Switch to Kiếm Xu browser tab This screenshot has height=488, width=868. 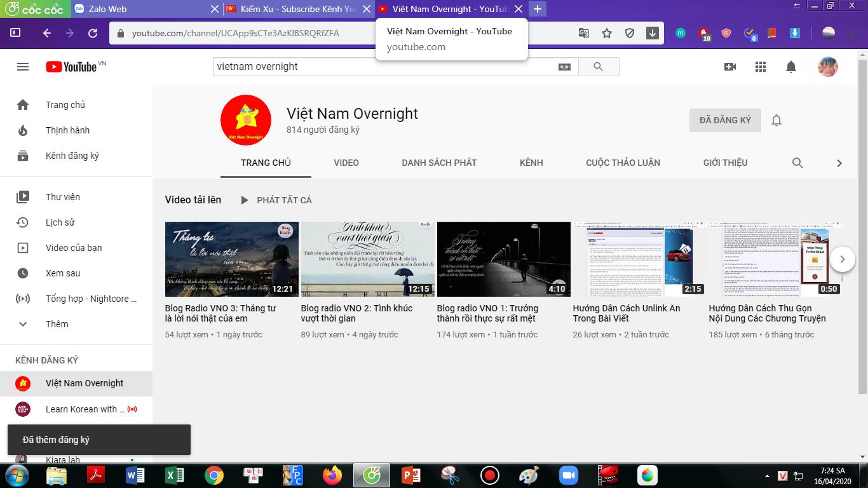pyautogui.click(x=298, y=9)
